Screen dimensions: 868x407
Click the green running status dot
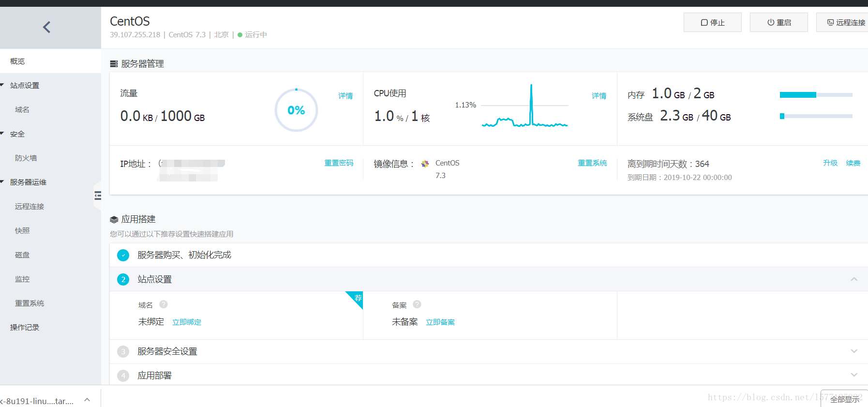coord(240,35)
